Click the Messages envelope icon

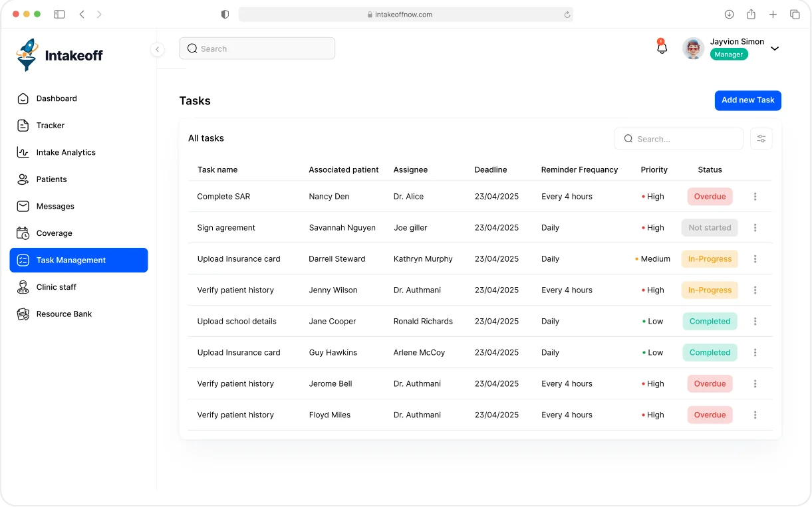pos(23,206)
